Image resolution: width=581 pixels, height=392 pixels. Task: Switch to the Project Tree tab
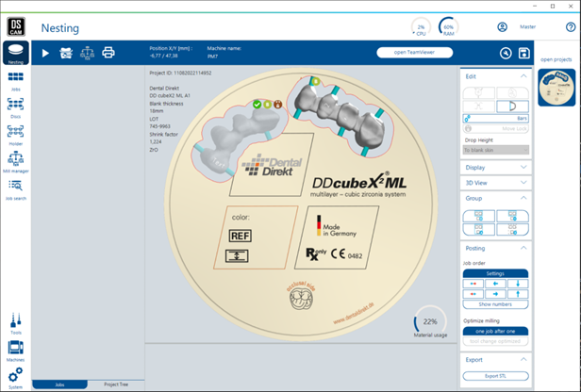click(118, 384)
